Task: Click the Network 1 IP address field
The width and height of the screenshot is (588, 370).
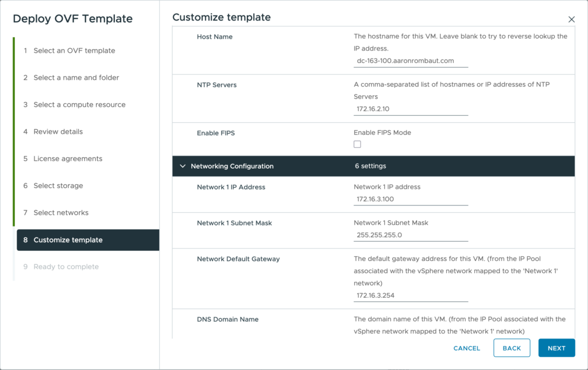Action: click(x=411, y=199)
